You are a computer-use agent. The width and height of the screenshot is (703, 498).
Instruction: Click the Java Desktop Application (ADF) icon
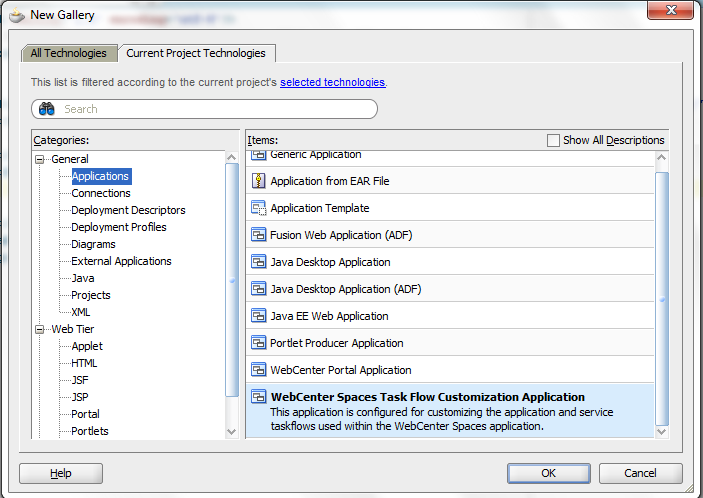coord(258,289)
